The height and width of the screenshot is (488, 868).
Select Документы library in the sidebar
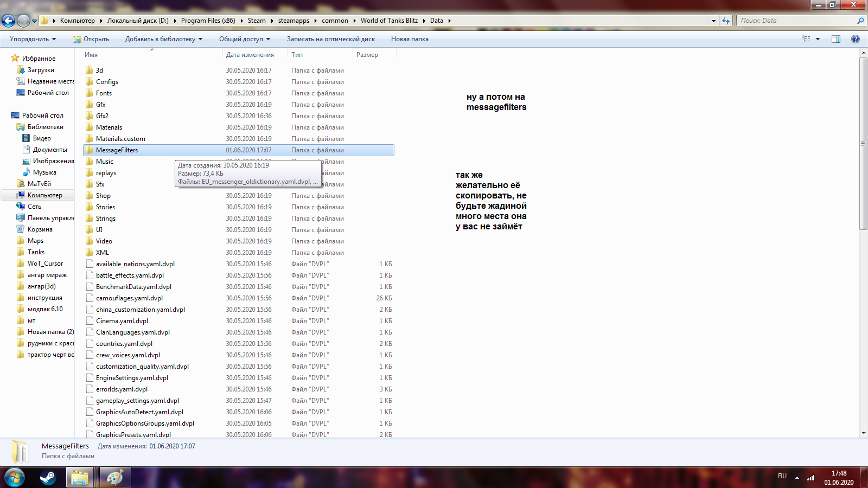[x=50, y=150]
